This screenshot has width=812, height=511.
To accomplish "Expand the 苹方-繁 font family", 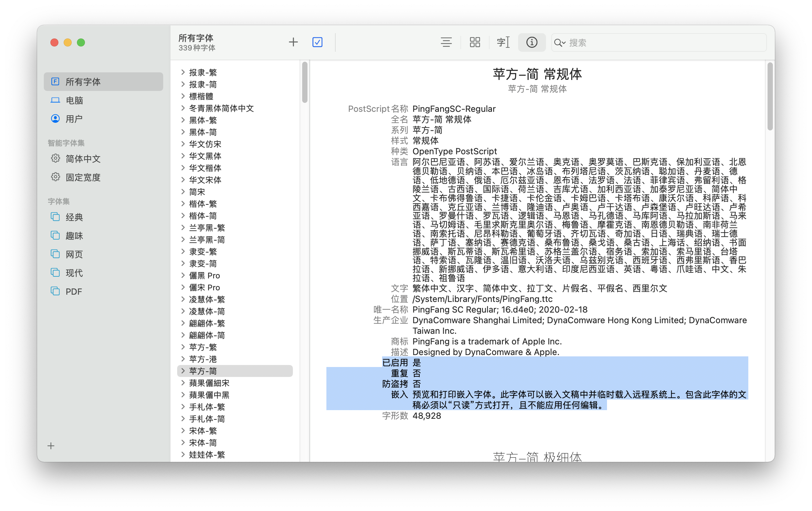I will tap(183, 347).
